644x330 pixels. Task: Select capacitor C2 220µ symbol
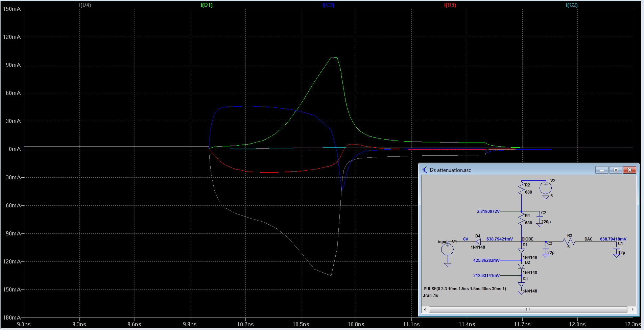tap(540, 218)
